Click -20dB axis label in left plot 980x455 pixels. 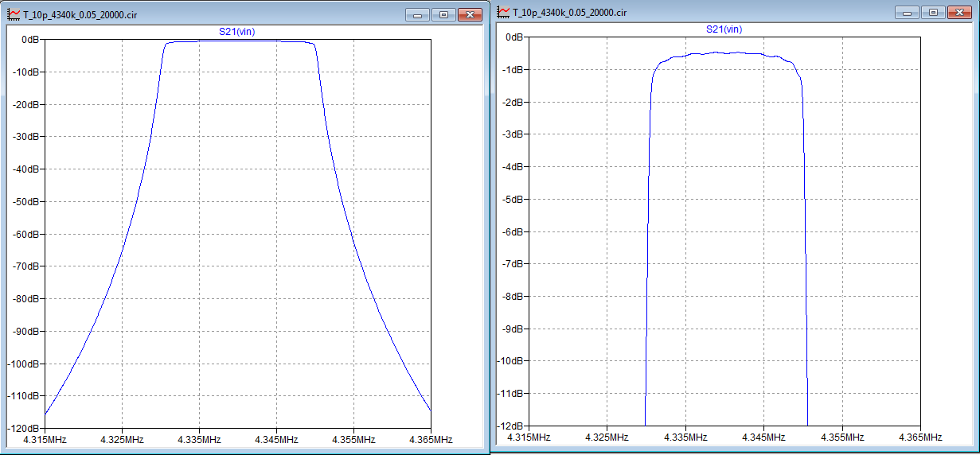click(x=26, y=105)
